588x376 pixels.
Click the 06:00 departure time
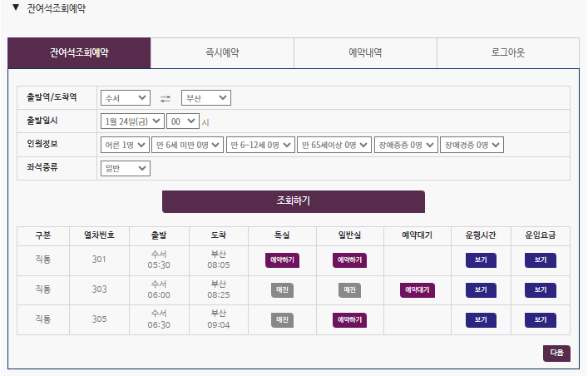tap(159, 295)
